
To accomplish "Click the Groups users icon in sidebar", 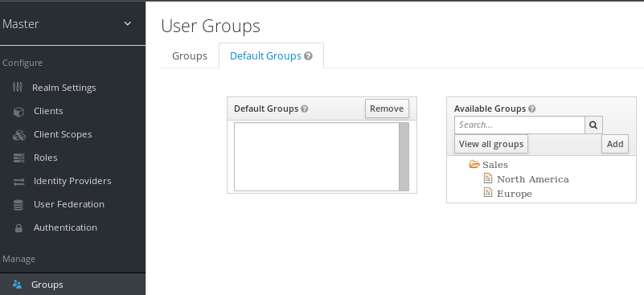I will tap(17, 285).
